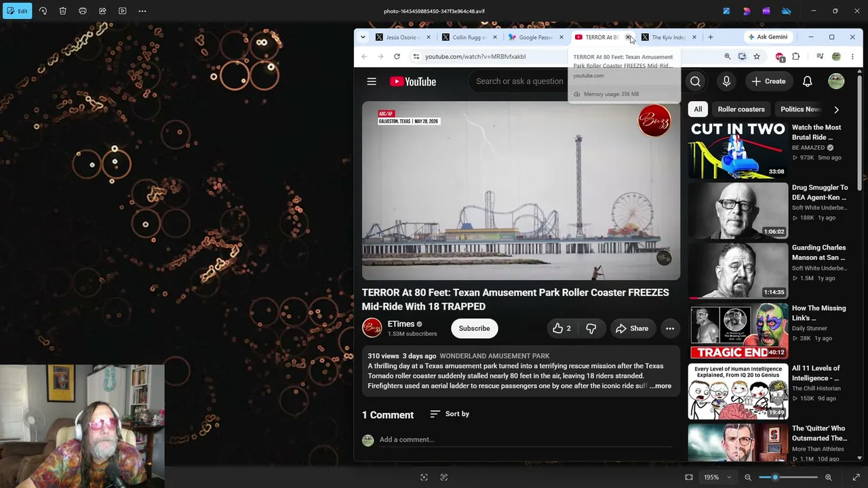Click the Share button under the video
Image resolution: width=868 pixels, height=488 pixels.
[632, 329]
